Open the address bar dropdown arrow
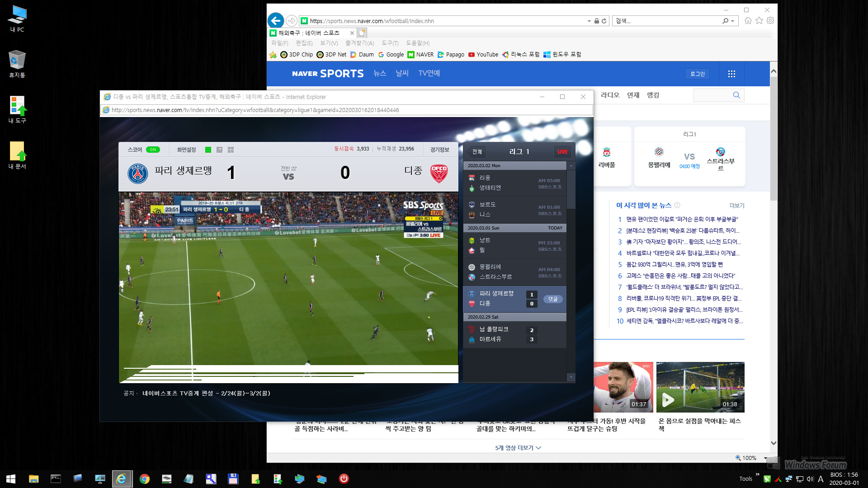The height and width of the screenshot is (488, 868). click(589, 21)
